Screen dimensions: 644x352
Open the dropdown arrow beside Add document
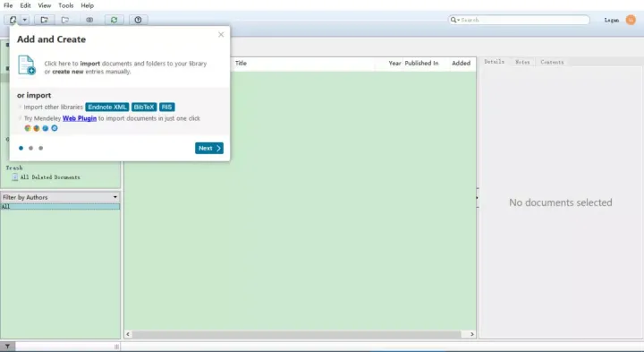click(x=25, y=20)
